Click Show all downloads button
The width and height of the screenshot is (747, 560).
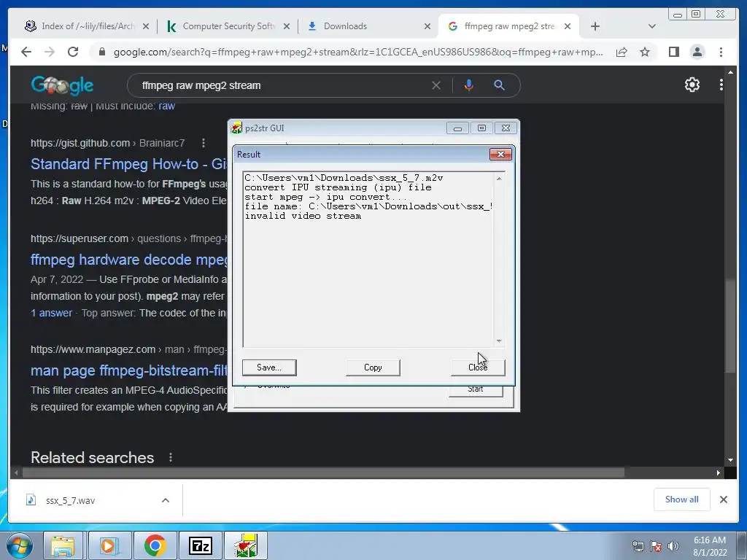pos(682,499)
